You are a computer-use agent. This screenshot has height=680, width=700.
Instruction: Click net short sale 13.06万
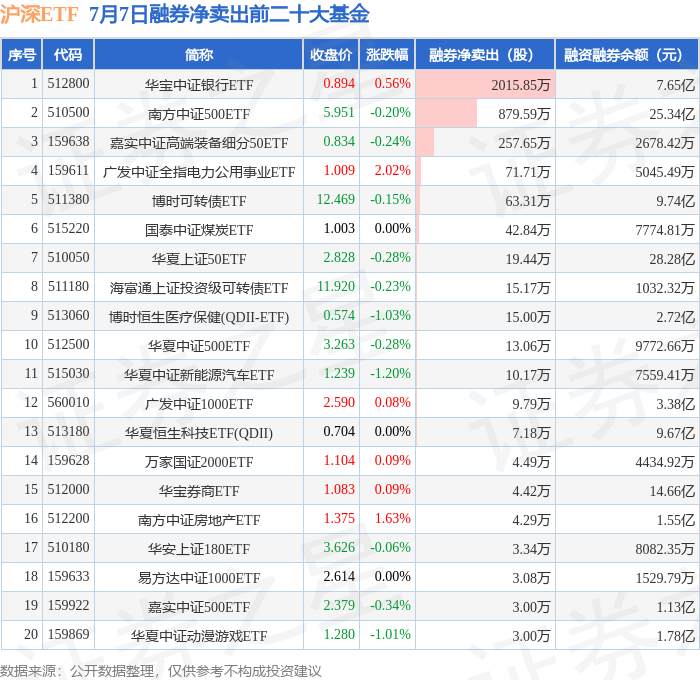(528, 346)
